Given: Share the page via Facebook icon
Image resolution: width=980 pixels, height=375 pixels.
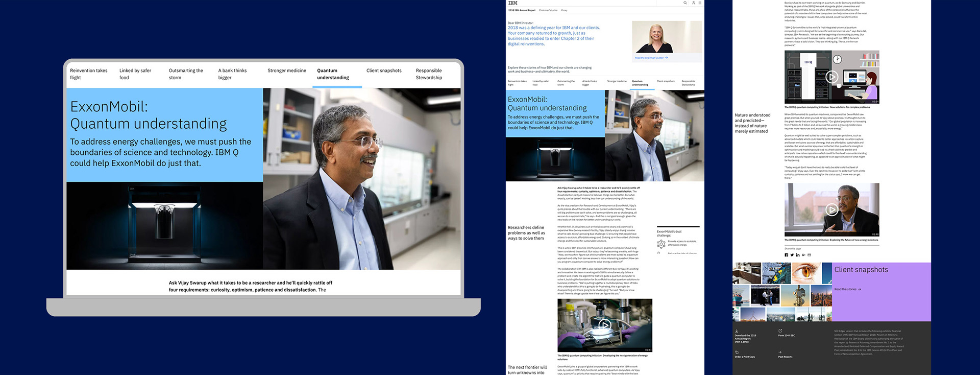Looking at the screenshot, I should 786,255.
